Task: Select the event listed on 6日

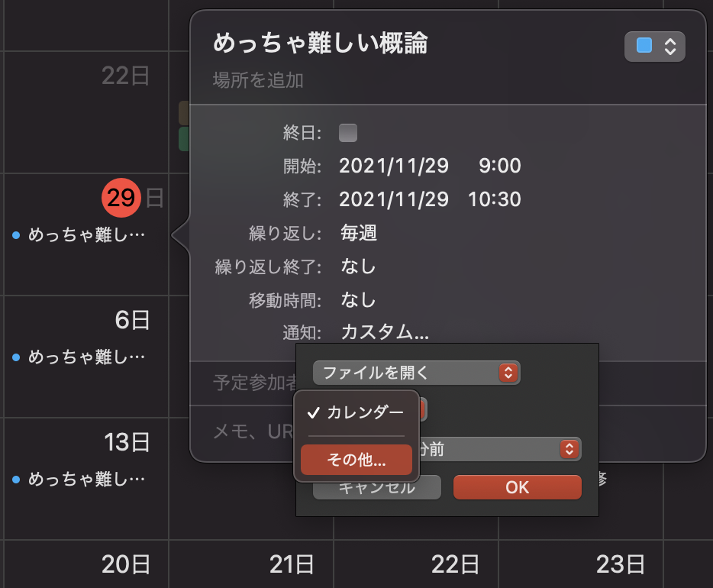Action: coord(85,357)
